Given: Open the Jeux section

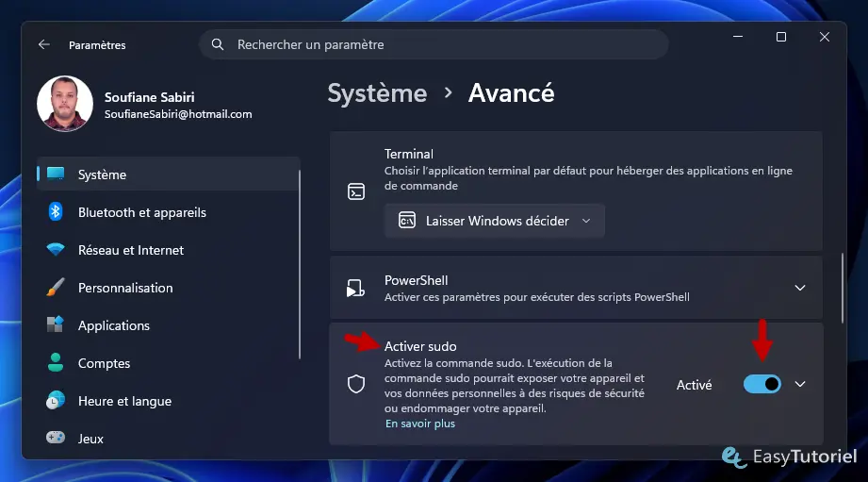Looking at the screenshot, I should click(169, 439).
